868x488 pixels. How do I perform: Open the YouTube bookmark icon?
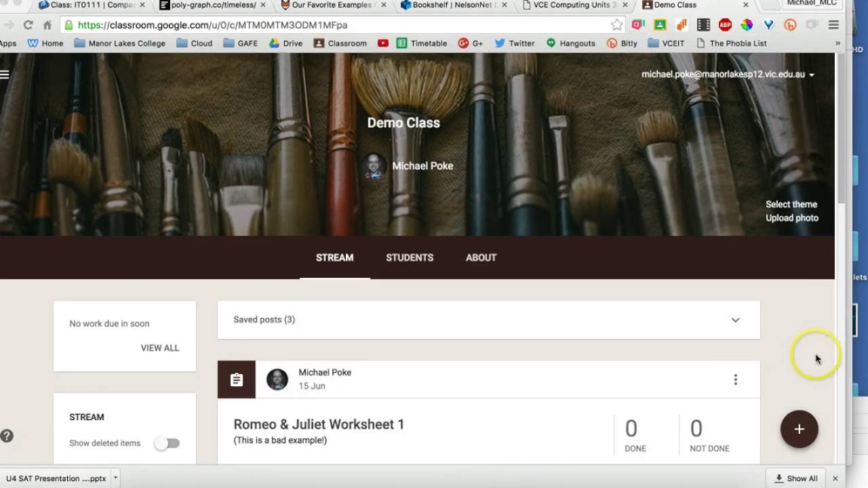pos(383,43)
